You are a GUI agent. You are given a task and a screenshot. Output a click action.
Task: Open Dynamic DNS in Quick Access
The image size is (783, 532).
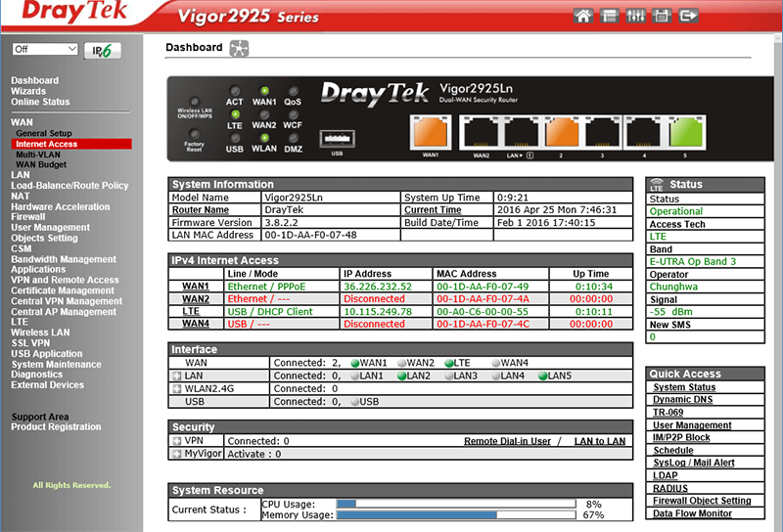682,399
